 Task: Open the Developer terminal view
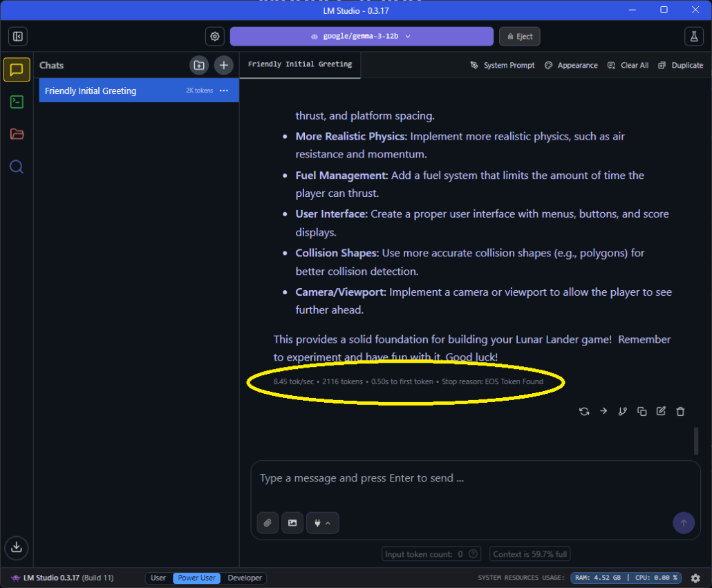pos(17,102)
